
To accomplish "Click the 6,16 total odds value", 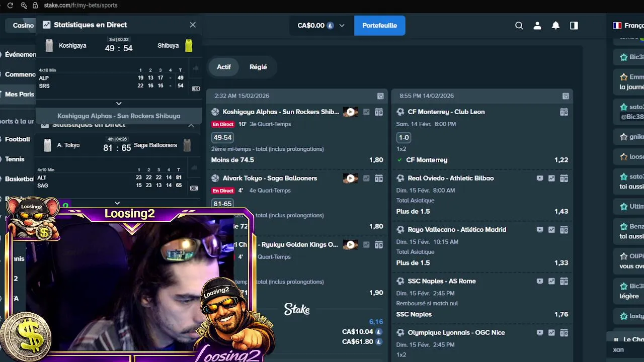I will tap(376, 322).
